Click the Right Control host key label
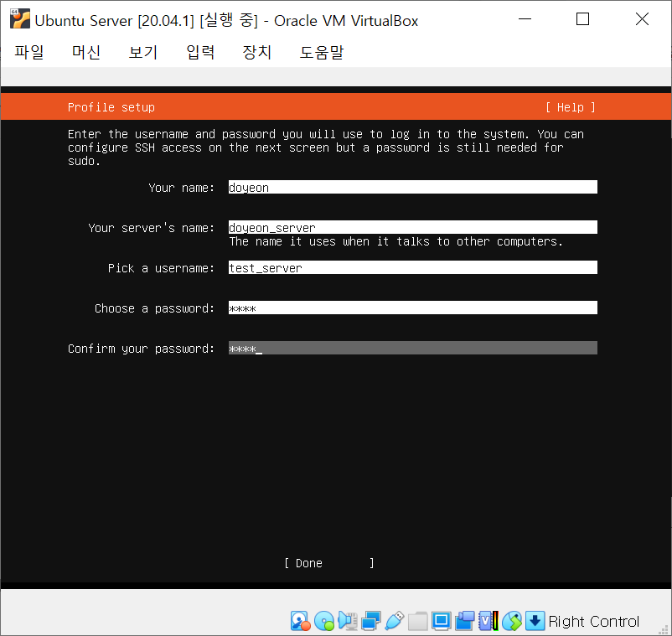672x636 pixels. point(593,622)
